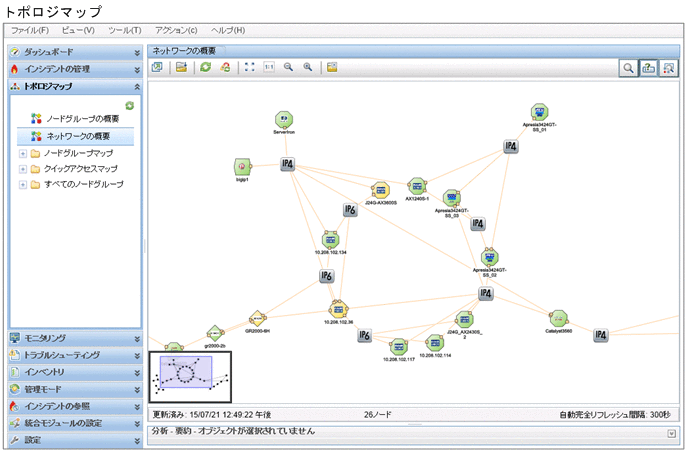Click the zoom in magnifier toolbar icon
This screenshot has height=452, width=687.
click(x=308, y=67)
